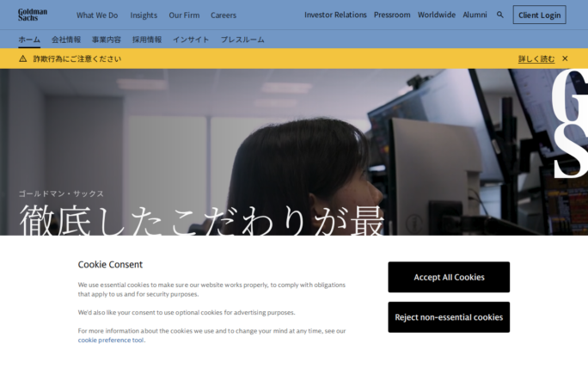This screenshot has width=588, height=368.
Task: Select the ホーム tab
Action: 29,40
